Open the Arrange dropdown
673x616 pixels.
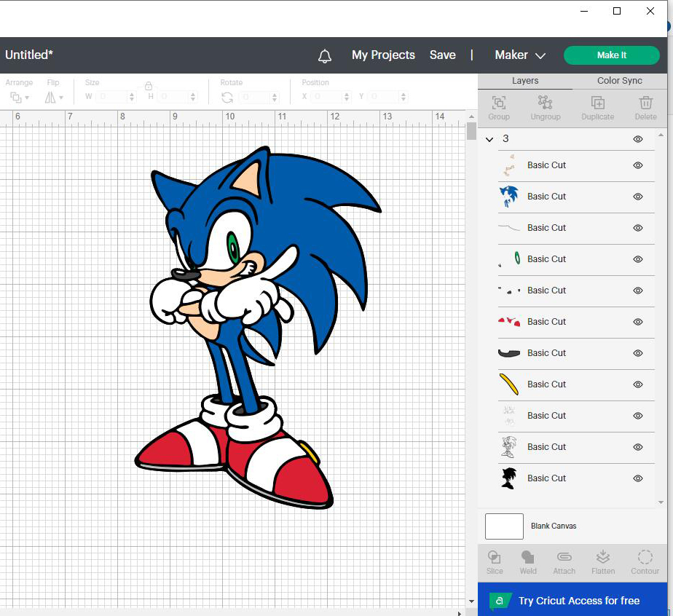(x=20, y=98)
